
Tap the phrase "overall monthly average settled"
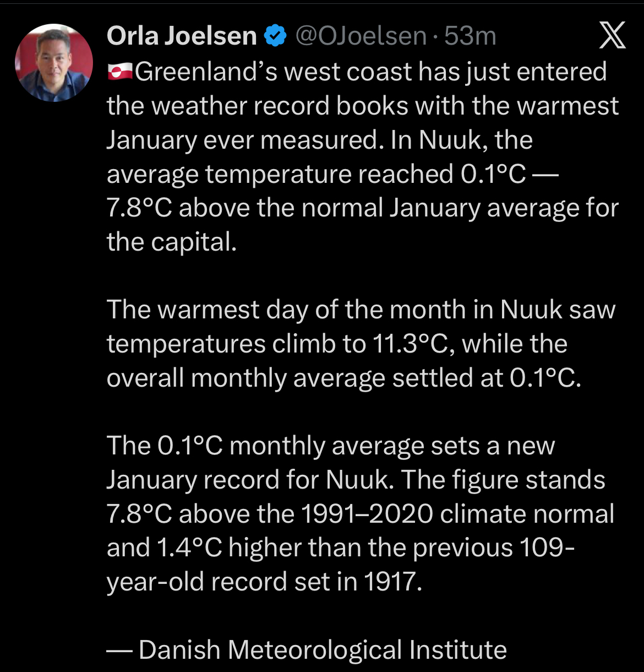click(x=305, y=378)
